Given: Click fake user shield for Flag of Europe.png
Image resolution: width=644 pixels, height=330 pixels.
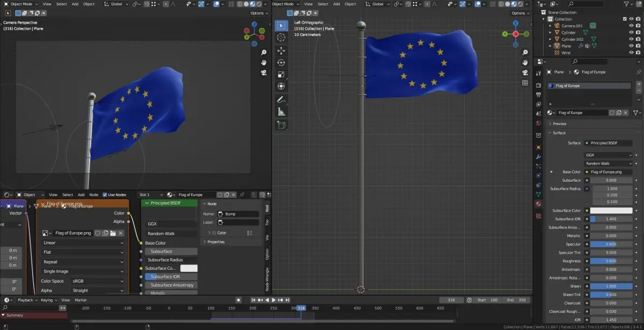Looking at the screenshot, I should pyautogui.click(x=98, y=233).
